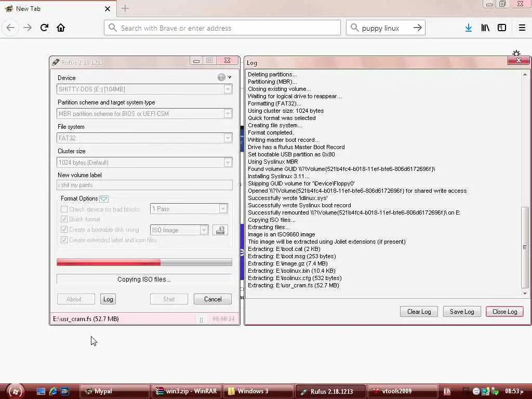Click the select ISO image disc button

[220, 230]
